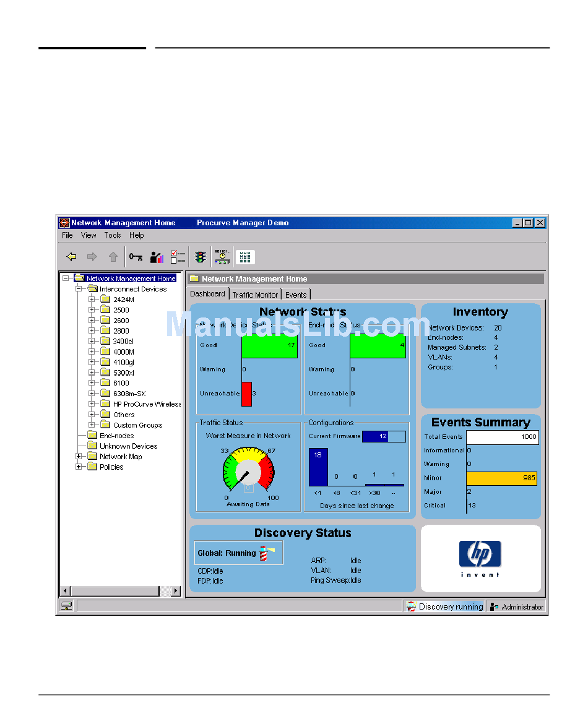The height and width of the screenshot is (716, 588).
Task: Switch to the Traffic Monitor tab
Action: (255, 295)
